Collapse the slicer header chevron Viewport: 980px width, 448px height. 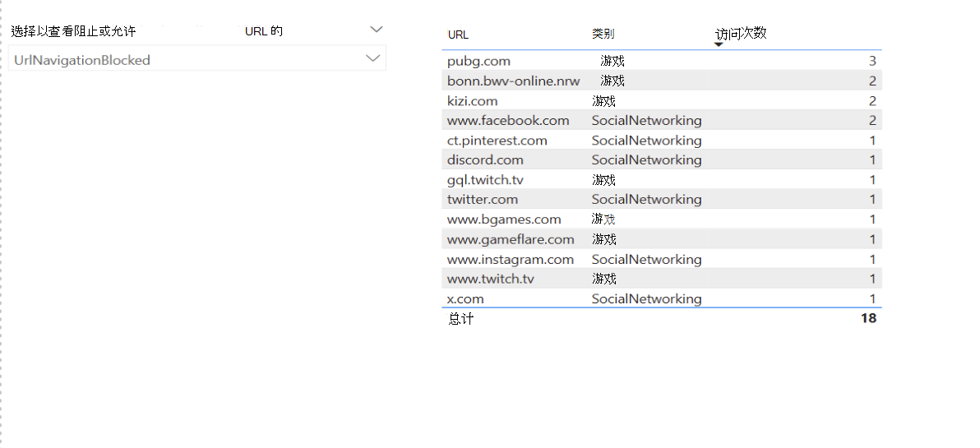(376, 30)
